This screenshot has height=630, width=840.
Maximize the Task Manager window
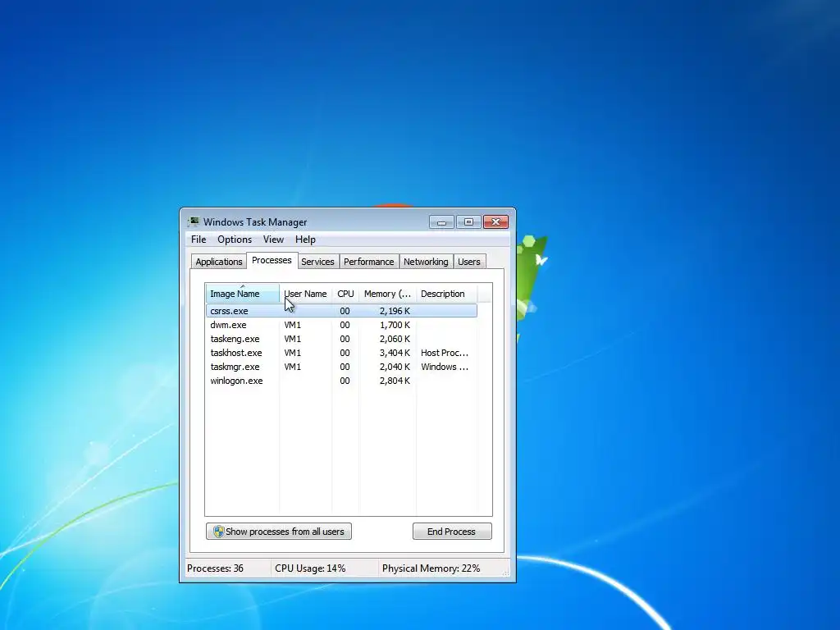[x=468, y=221]
